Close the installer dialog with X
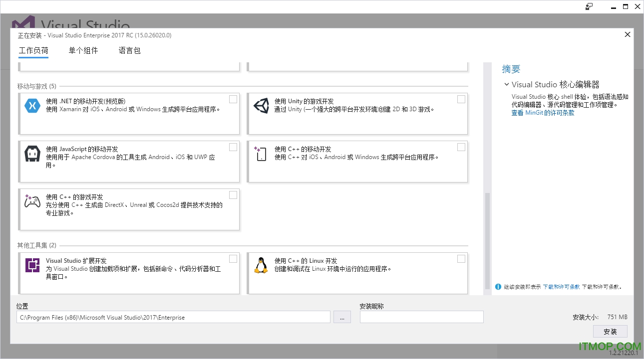This screenshot has width=644, height=359. [x=628, y=34]
